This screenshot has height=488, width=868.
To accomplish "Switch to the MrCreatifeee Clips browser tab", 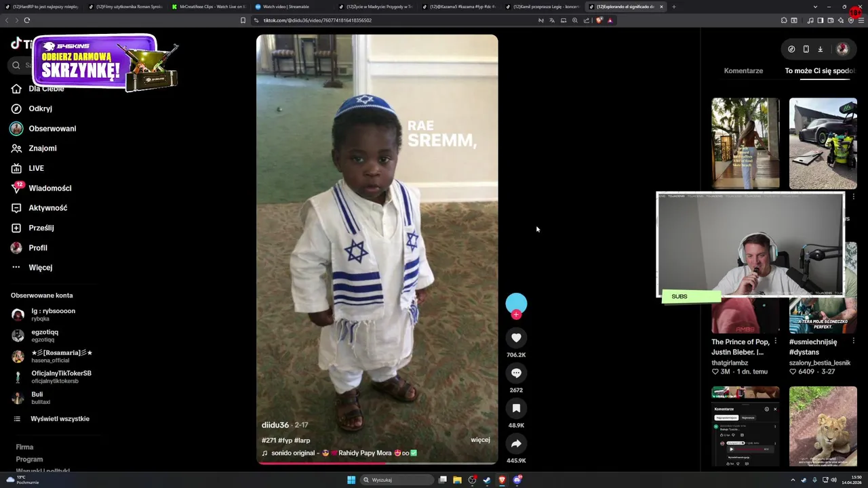I will point(208,7).
